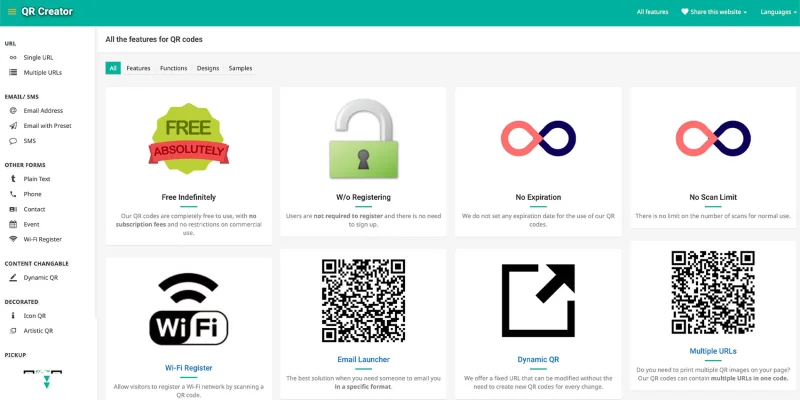The image size is (800, 400).
Task: Click the No Expiration infinity symbol
Action: [538, 138]
